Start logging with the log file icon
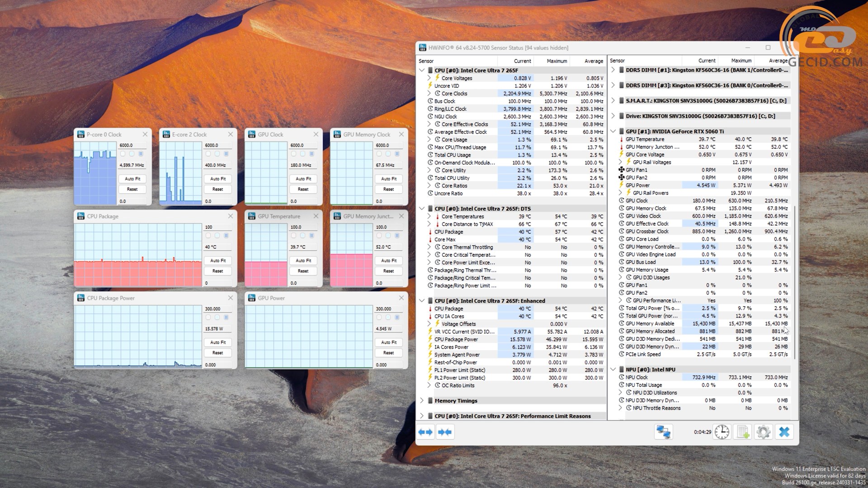The image size is (868, 488). [x=743, y=432]
